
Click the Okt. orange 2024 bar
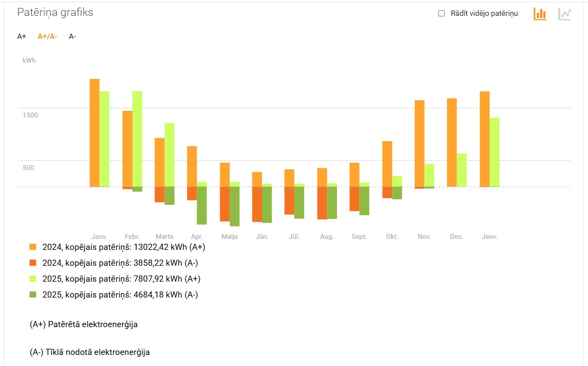click(387, 164)
